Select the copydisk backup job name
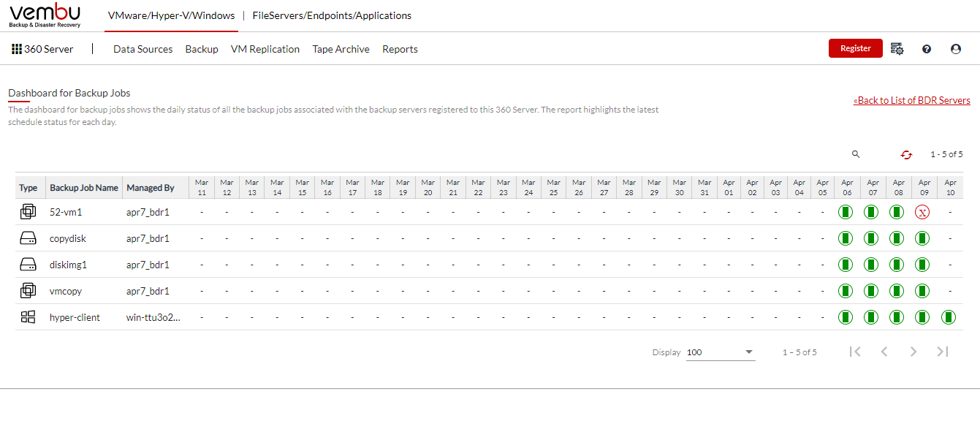The height and width of the screenshot is (421, 980). [x=68, y=238]
